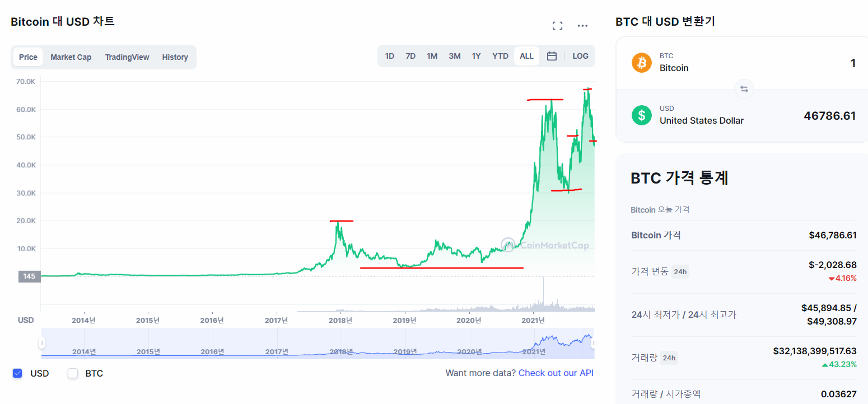
Task: Switch to the Market Cap tab
Action: 71,57
